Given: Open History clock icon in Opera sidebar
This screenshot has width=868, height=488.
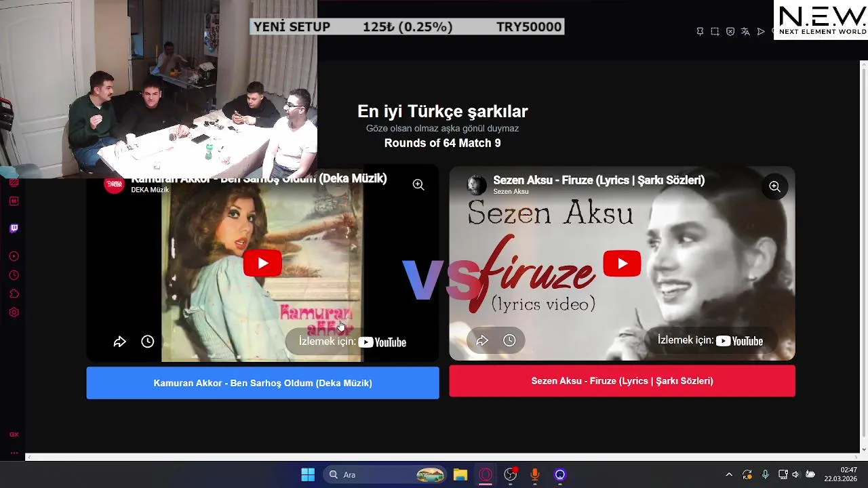Looking at the screenshot, I should [14, 275].
